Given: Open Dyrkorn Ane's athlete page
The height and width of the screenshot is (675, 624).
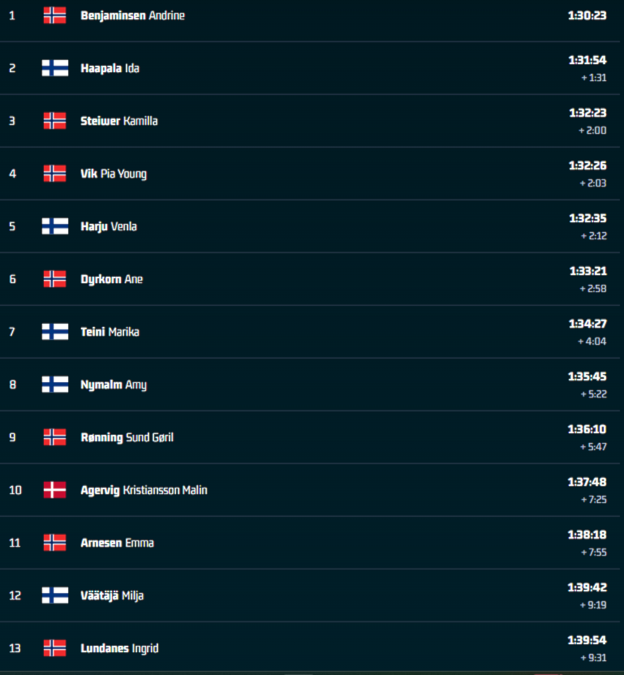Looking at the screenshot, I should 111,279.
